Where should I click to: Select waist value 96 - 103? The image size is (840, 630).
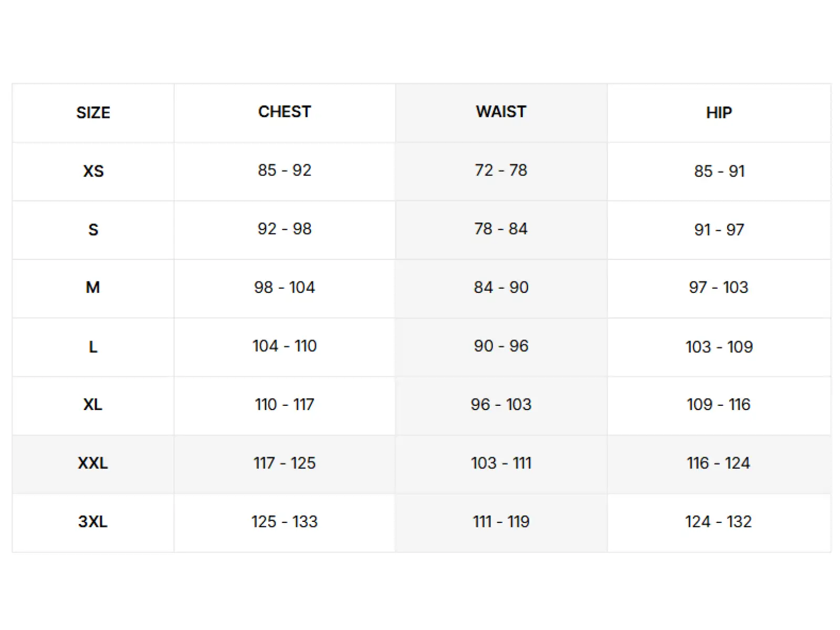[501, 405]
